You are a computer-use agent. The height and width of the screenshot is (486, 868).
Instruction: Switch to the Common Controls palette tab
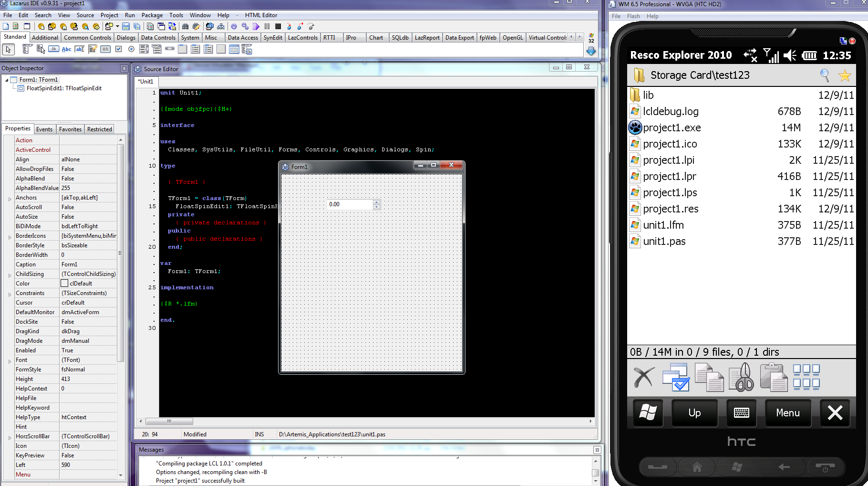pyautogui.click(x=87, y=38)
